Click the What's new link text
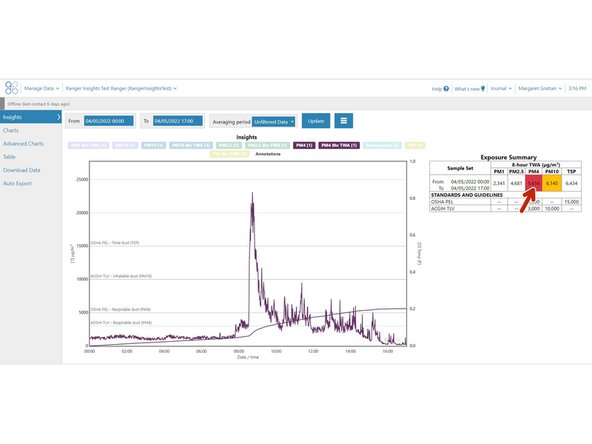The width and height of the screenshot is (592, 444). (467, 89)
